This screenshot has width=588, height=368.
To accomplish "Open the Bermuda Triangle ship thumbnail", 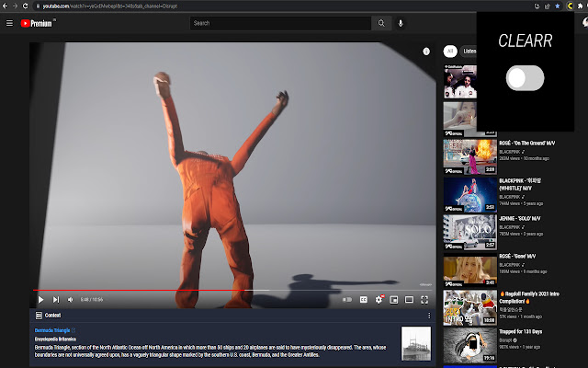I will pos(416,343).
